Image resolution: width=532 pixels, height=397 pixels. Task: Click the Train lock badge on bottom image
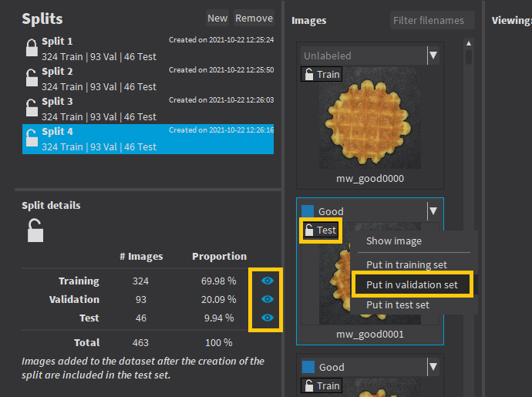[322, 385]
